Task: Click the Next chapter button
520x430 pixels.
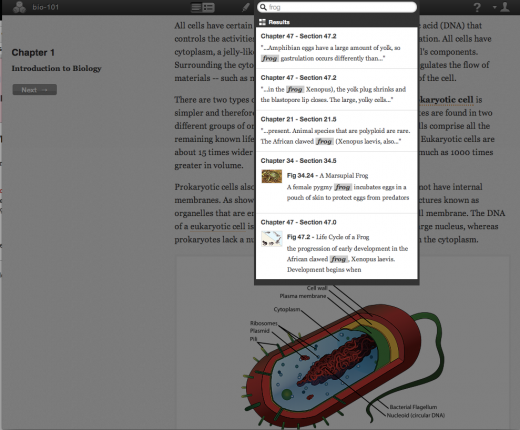Action: pyautogui.click(x=35, y=90)
